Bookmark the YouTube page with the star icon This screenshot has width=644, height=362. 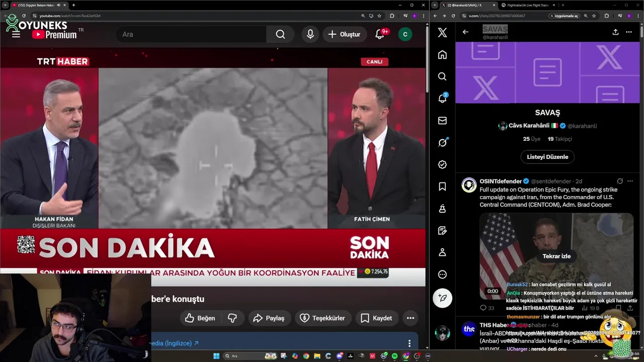tap(379, 16)
